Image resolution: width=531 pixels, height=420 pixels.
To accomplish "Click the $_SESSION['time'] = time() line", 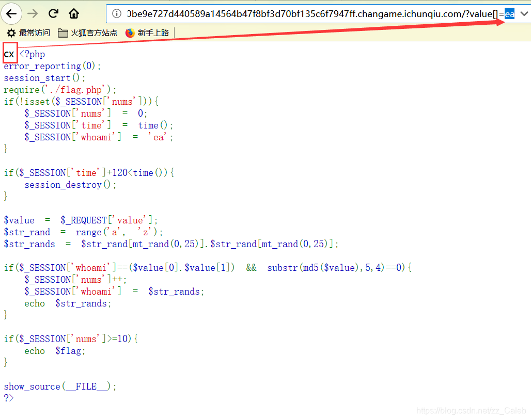I will click(99, 125).
